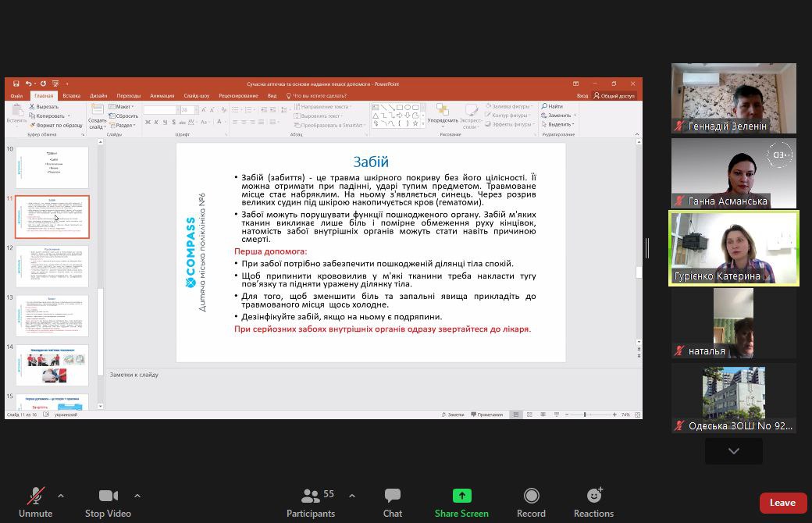Open the Participants panel
Screen dimensions: 812x523
pyautogui.click(x=311, y=502)
